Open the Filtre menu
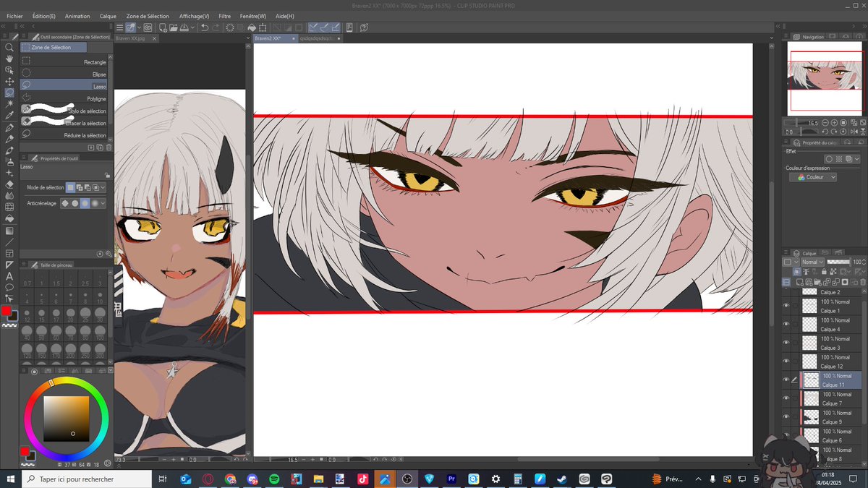The height and width of the screenshot is (488, 868). click(x=225, y=16)
